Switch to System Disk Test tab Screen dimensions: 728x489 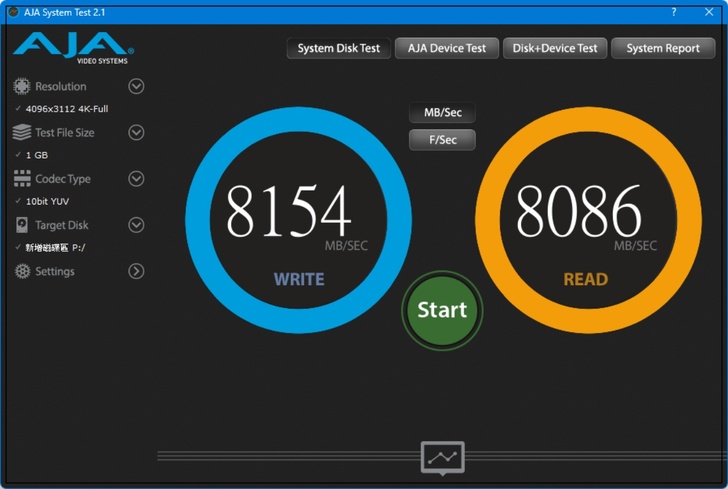338,48
